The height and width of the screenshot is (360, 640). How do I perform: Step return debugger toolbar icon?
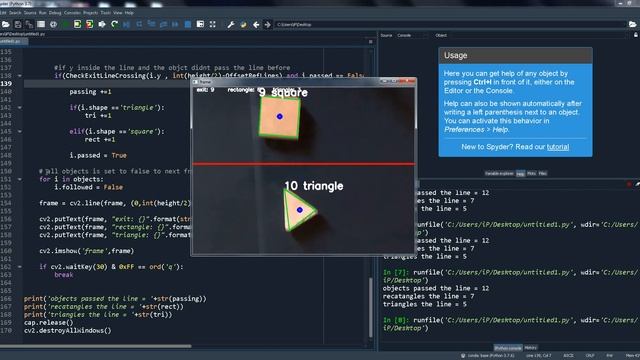tap(164, 24)
